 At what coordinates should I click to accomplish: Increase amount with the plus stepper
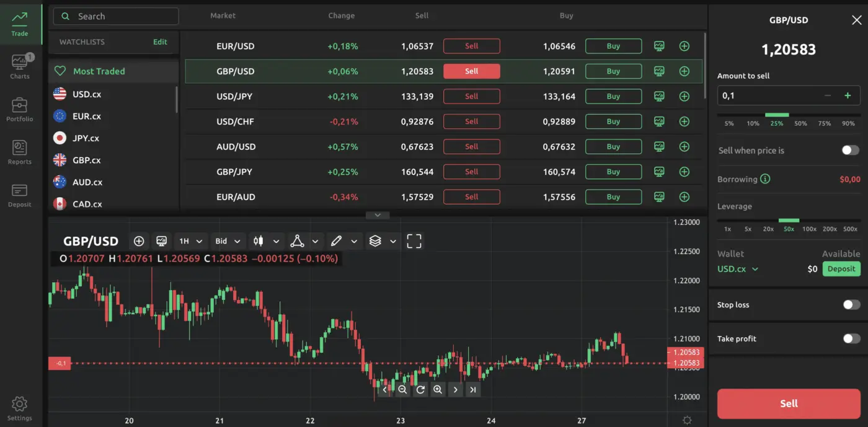coord(848,95)
